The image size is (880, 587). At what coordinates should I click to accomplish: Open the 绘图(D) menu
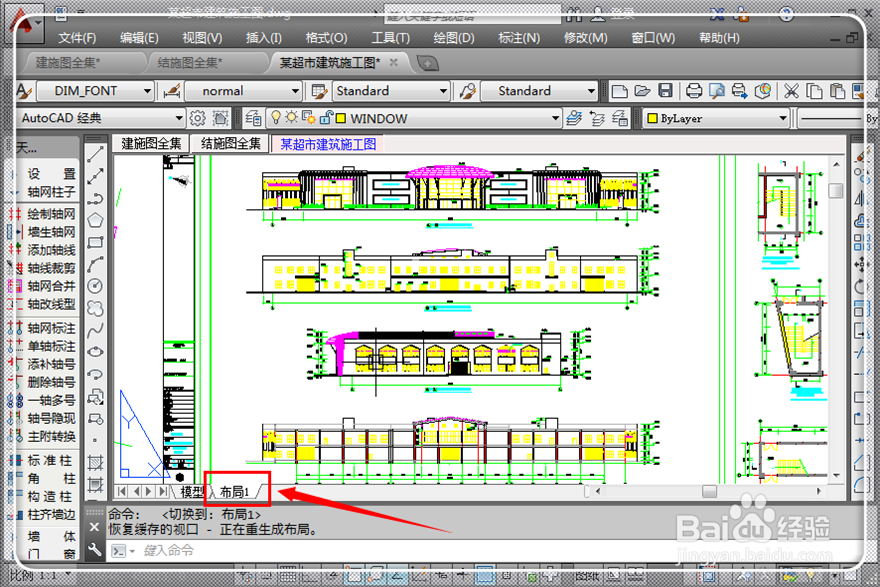454,38
